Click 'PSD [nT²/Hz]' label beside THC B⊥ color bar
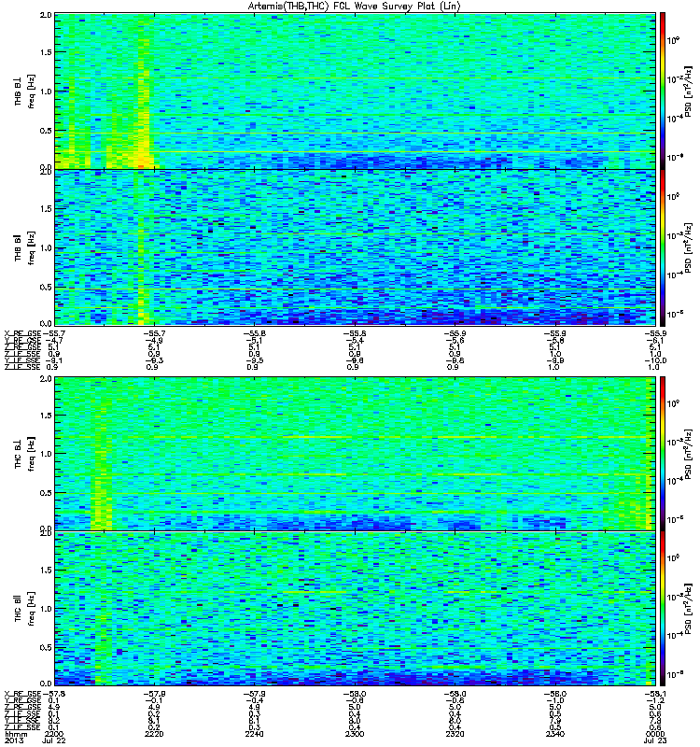 coord(689,454)
